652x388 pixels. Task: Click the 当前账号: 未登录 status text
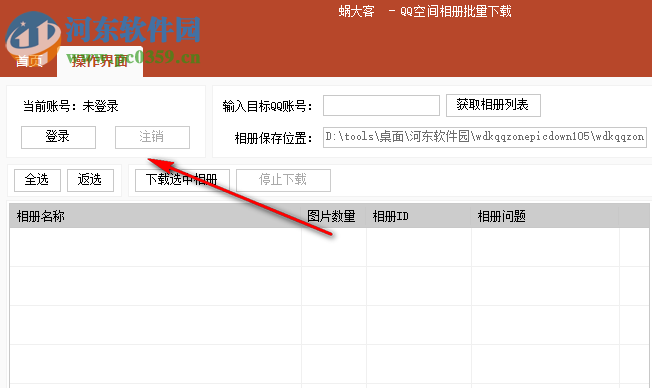pyautogui.click(x=71, y=106)
